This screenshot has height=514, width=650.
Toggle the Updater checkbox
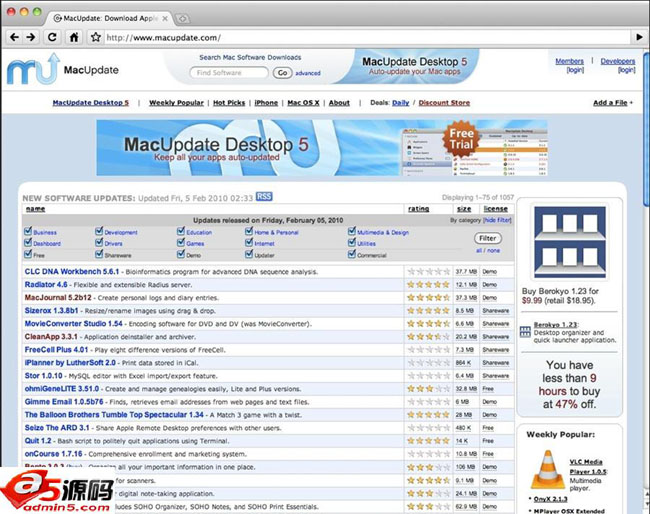pos(249,254)
